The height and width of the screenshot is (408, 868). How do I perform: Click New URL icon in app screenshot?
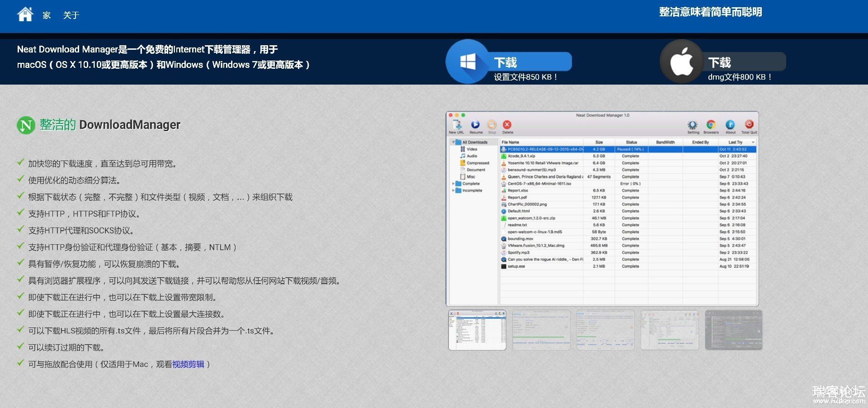pyautogui.click(x=457, y=126)
